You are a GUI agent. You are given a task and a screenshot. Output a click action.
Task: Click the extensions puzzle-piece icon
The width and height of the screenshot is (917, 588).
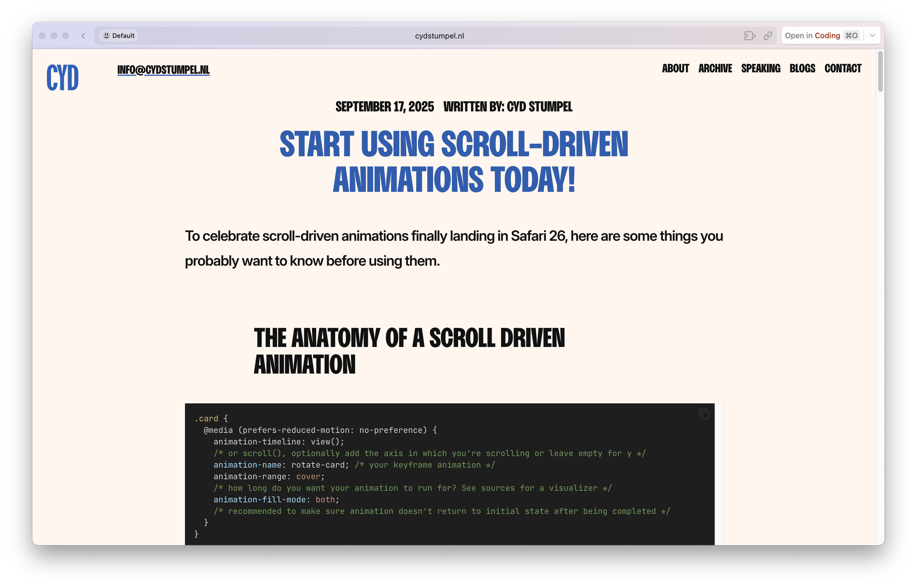point(749,36)
